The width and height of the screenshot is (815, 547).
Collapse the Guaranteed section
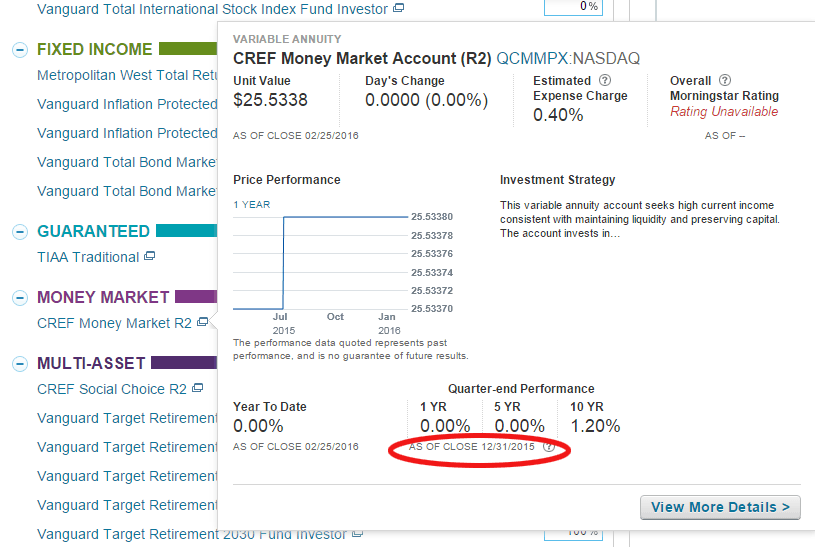[20, 232]
